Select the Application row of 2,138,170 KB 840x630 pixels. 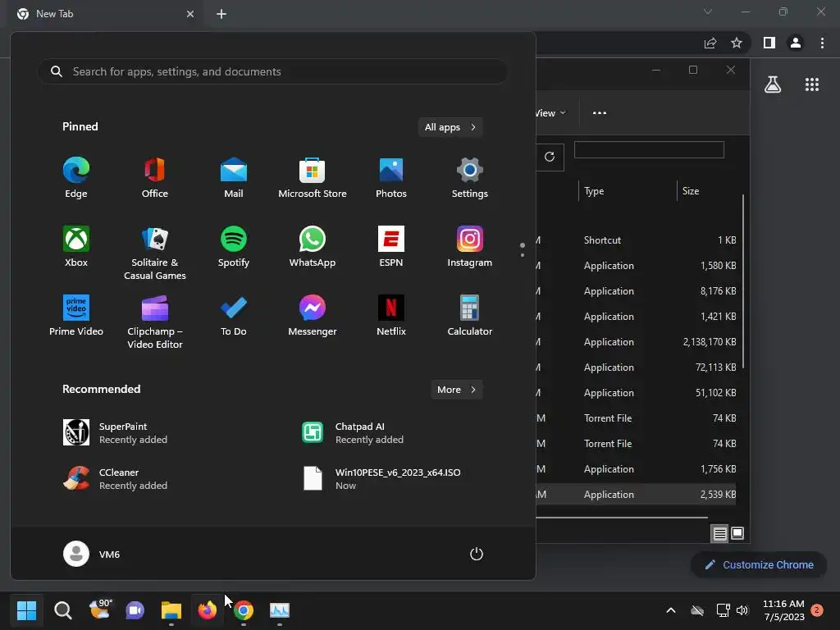coord(637,342)
